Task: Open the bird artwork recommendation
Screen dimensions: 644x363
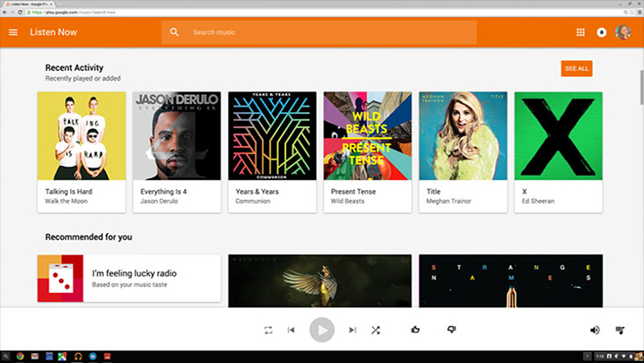Action: tap(320, 281)
